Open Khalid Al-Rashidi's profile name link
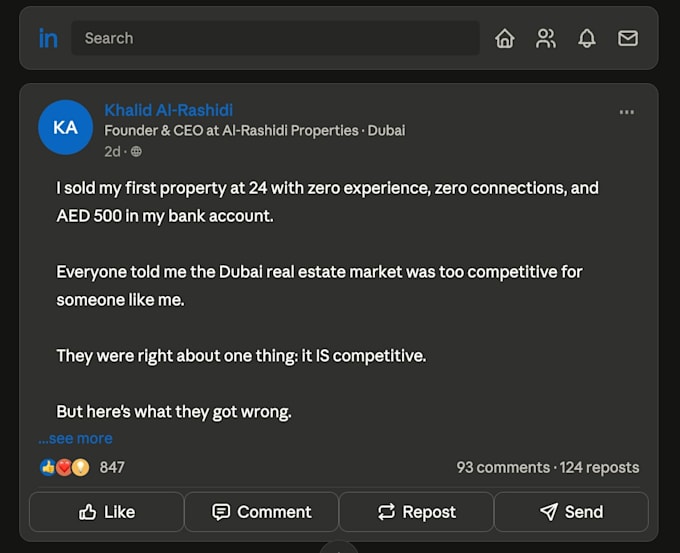The image size is (680, 553). (x=169, y=110)
